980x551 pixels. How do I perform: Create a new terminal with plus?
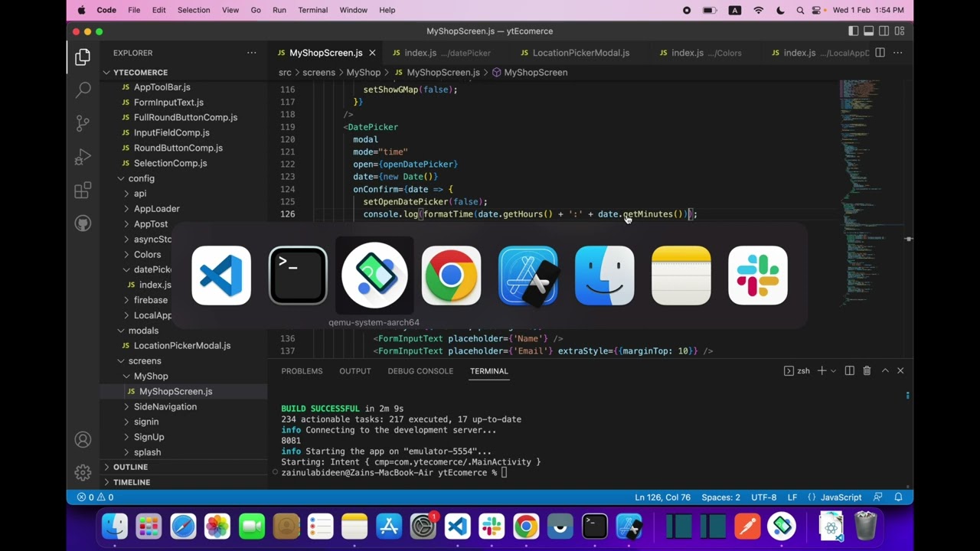coord(822,370)
